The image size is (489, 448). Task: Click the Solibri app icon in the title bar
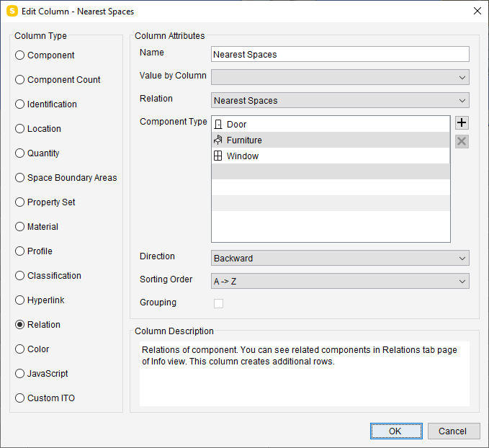coord(12,11)
